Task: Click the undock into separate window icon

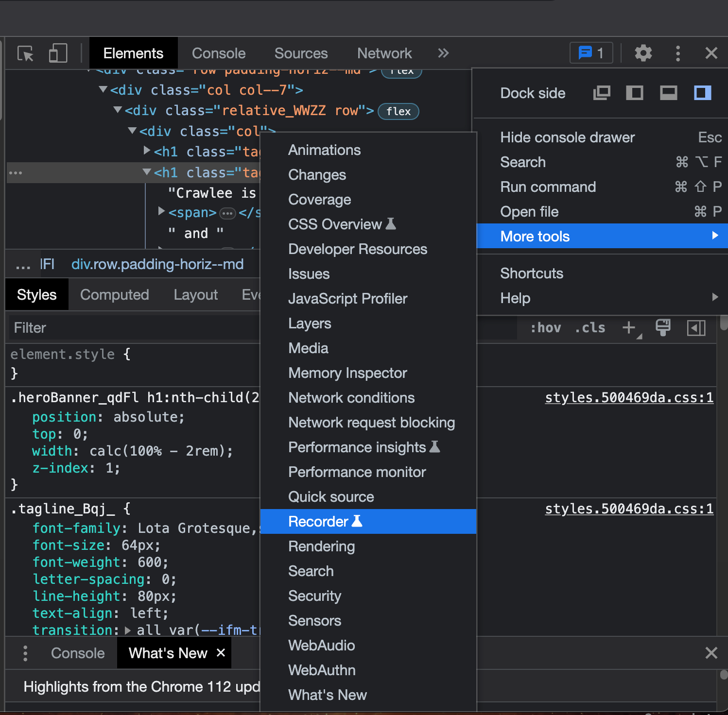Action: (601, 93)
